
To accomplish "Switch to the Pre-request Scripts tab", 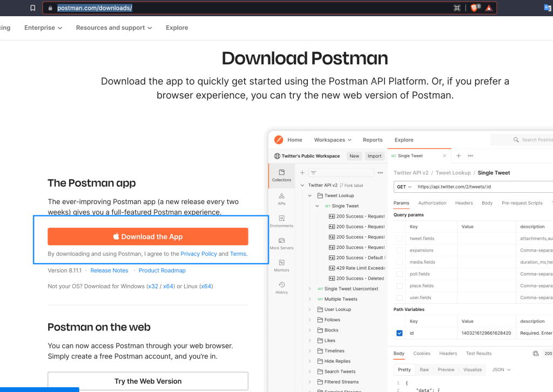I will [522, 203].
